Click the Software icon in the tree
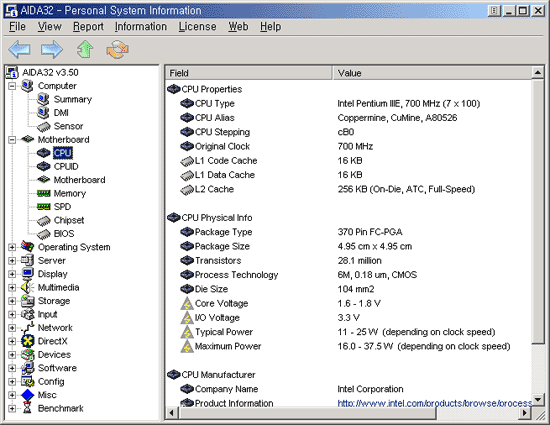 (27, 368)
